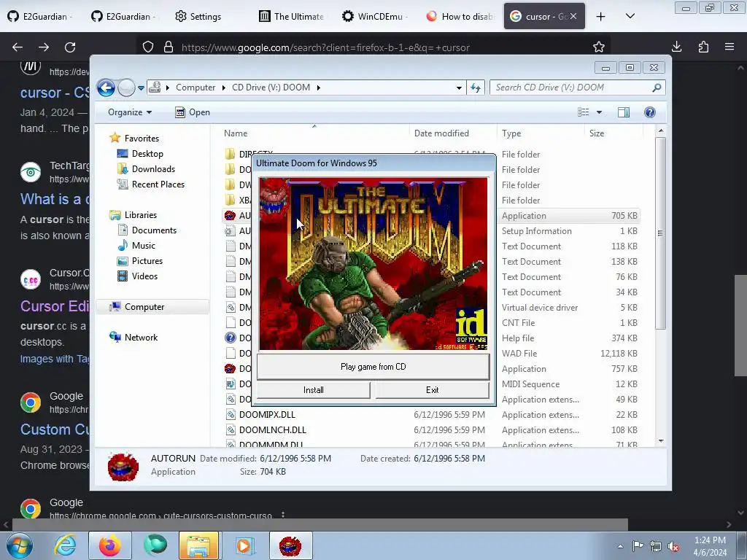The image size is (747, 560).
Task: Select Computer in navigation pane
Action: click(144, 307)
